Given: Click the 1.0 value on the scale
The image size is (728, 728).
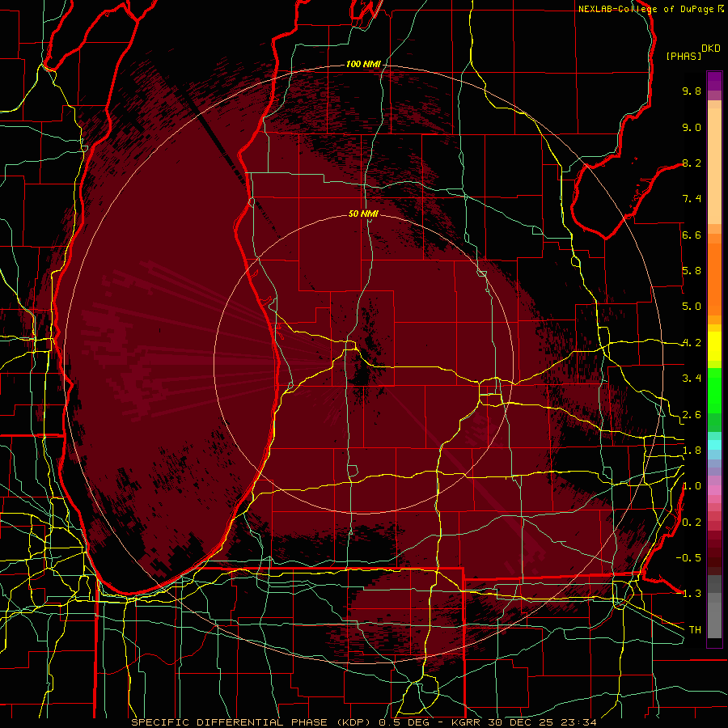Looking at the screenshot, I should 692,486.
